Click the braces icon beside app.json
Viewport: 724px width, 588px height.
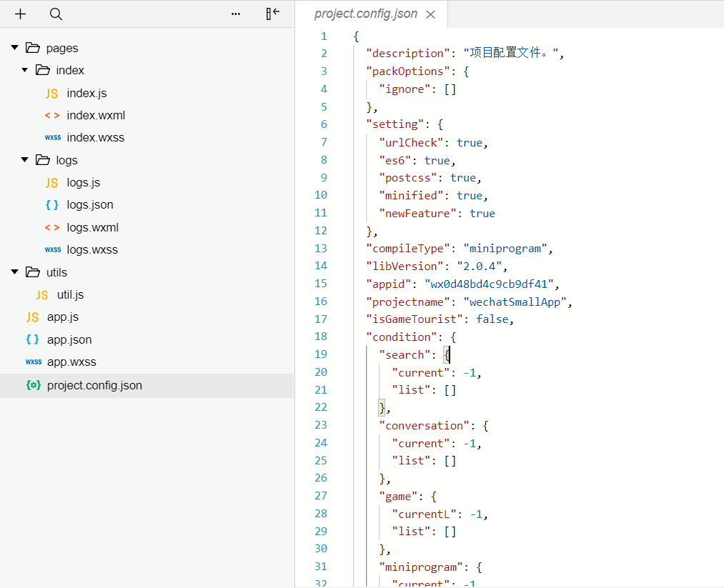(32, 339)
